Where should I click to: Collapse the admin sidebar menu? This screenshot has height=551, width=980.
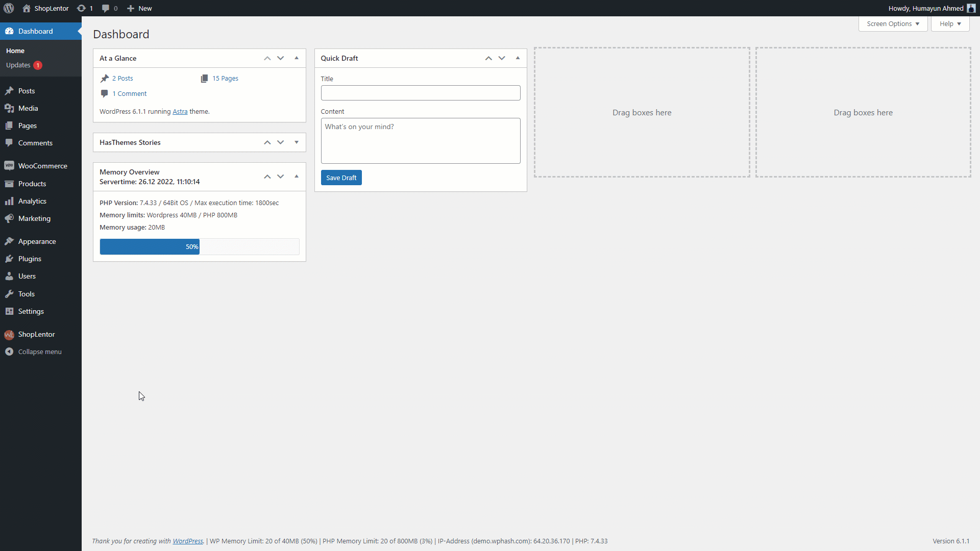[39, 352]
